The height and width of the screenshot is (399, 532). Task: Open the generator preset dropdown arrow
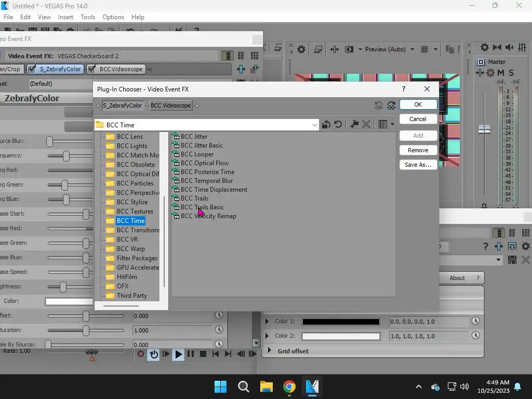tap(498, 260)
